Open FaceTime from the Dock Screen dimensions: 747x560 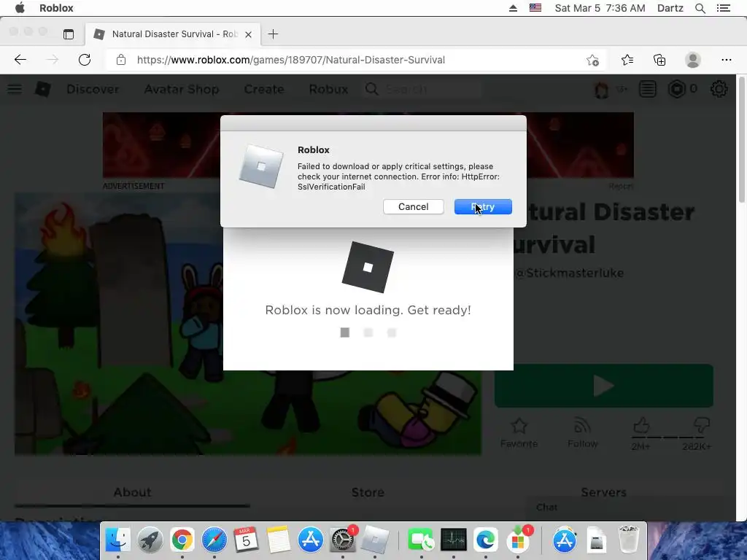tap(421, 540)
